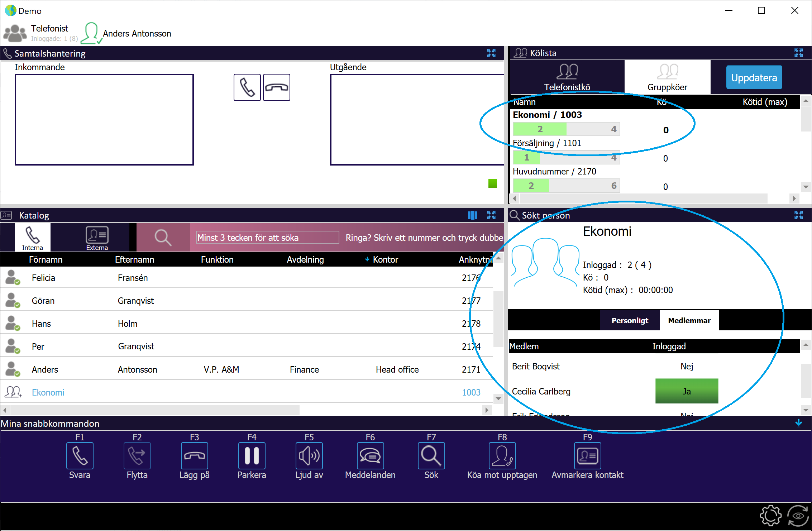Toggle Berit Boqvist's Nej login status

tap(687, 366)
